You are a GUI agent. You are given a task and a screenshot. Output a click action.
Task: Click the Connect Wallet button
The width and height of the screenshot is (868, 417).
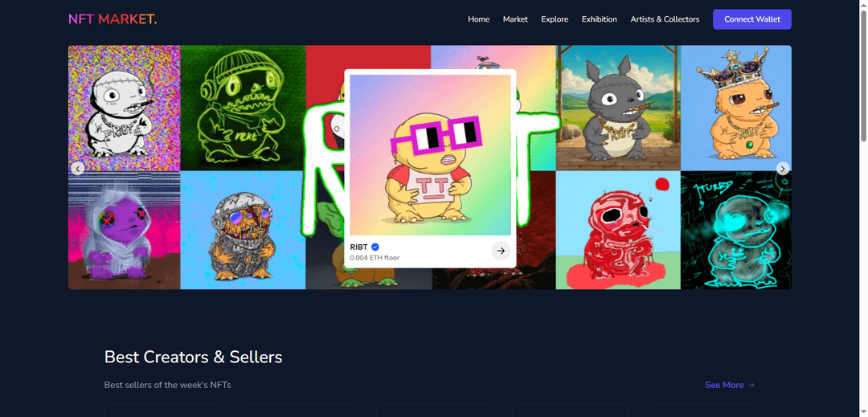[751, 19]
